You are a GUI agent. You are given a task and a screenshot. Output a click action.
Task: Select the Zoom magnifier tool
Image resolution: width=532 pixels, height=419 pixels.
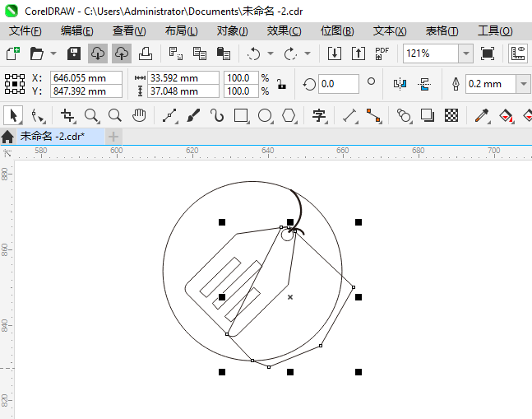(x=91, y=115)
